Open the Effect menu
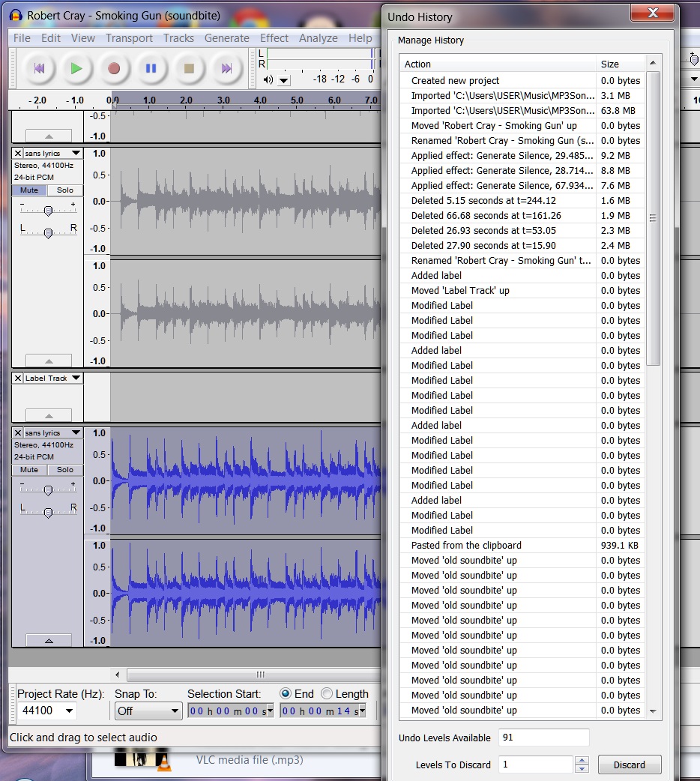This screenshot has width=700, height=781. click(x=274, y=38)
